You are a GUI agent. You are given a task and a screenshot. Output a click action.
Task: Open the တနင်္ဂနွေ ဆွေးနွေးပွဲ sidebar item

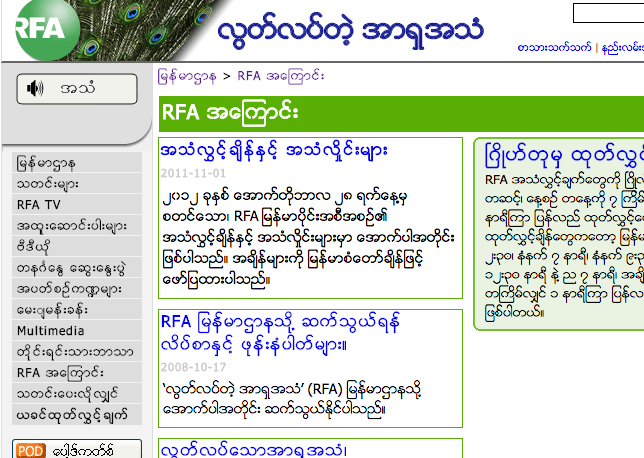tap(77, 268)
